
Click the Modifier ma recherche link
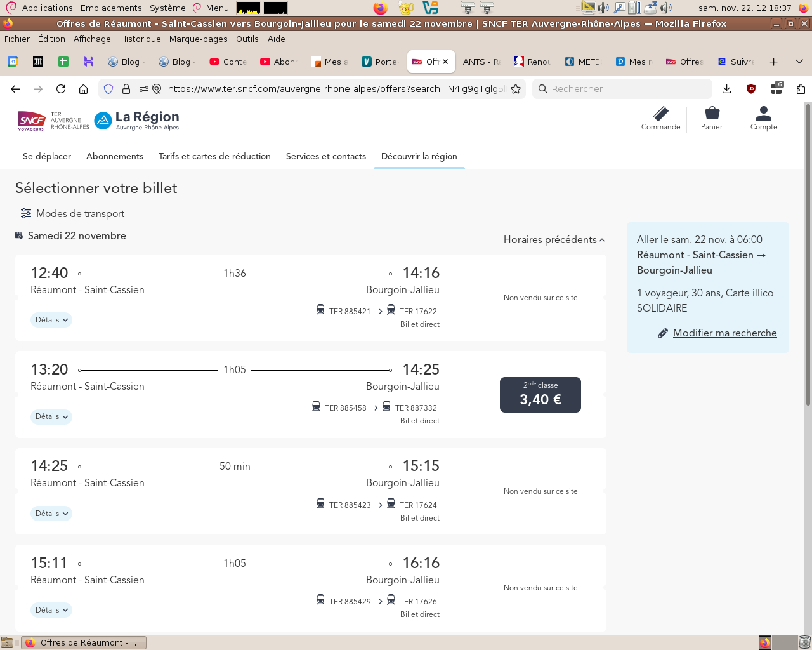(x=724, y=333)
